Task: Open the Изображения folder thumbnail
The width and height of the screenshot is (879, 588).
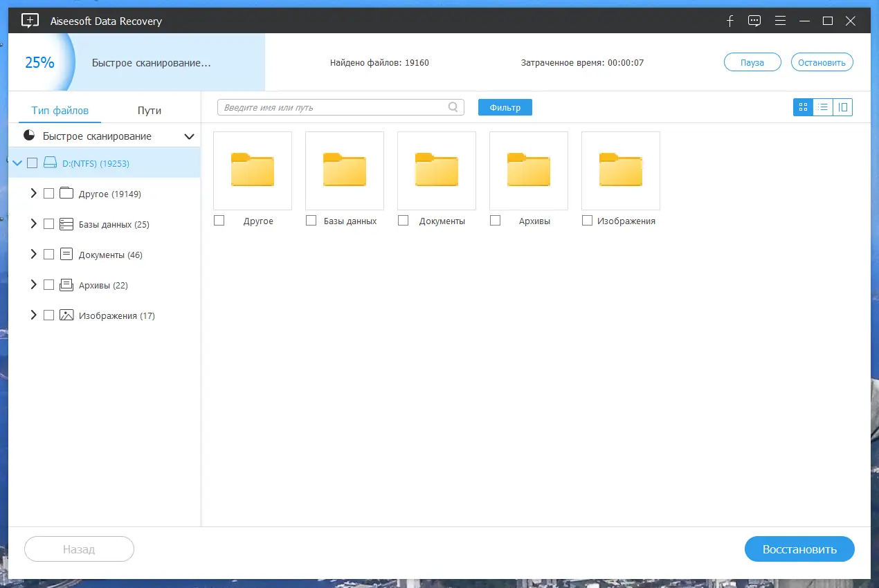Action: (621, 171)
